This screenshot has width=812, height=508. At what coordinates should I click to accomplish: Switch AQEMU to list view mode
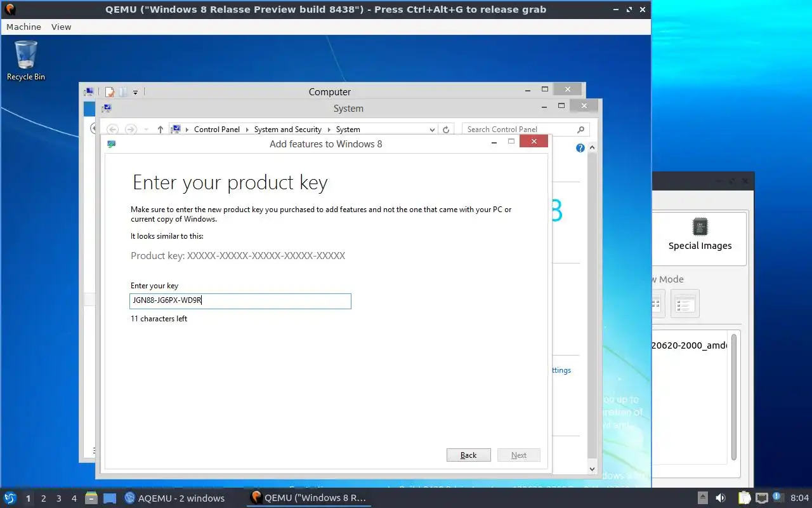(684, 304)
